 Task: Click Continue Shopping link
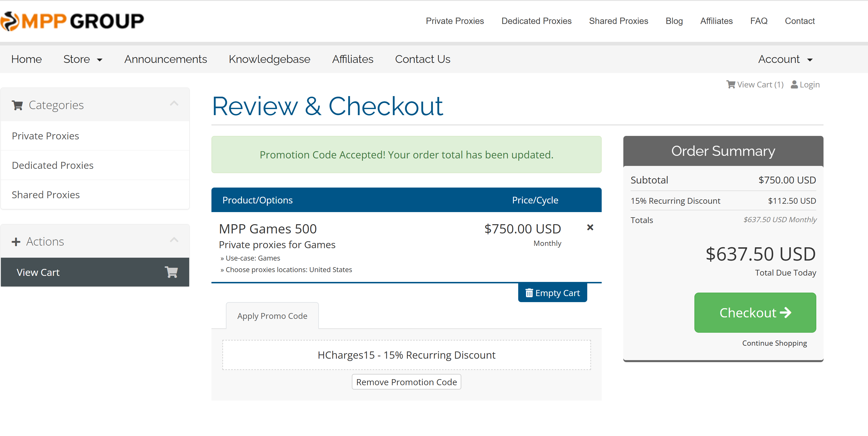coord(774,343)
